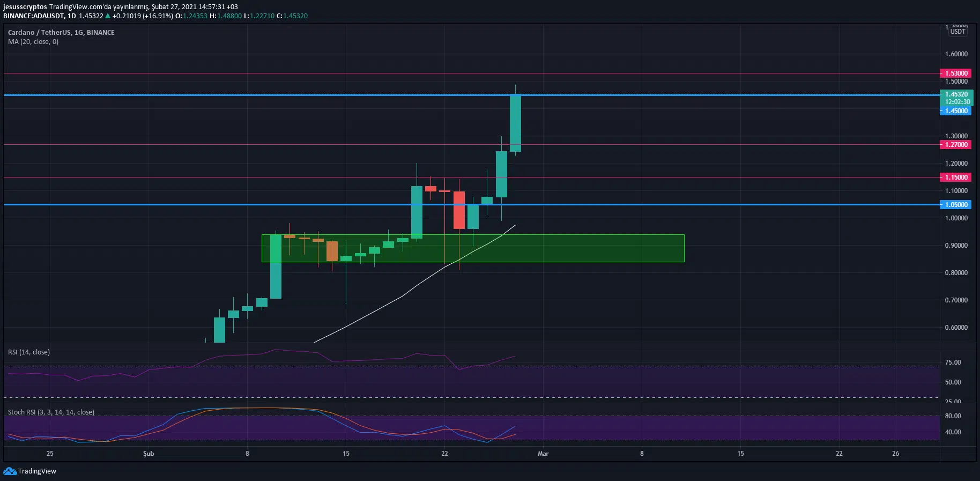Select the MA (20, close, 0) indicator label
Viewport: 980px width, 481px height.
coord(33,41)
